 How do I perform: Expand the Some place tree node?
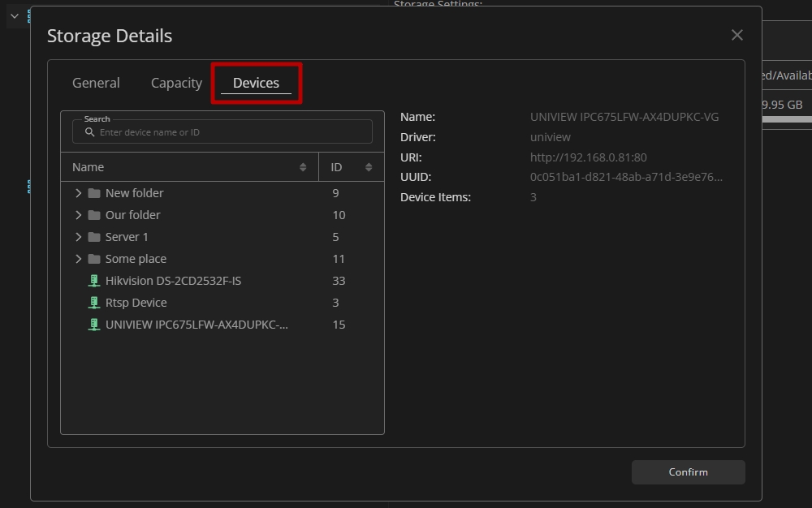coord(78,259)
